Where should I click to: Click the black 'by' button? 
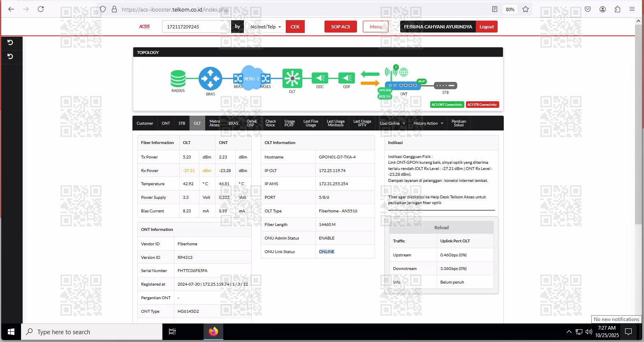[x=237, y=27]
